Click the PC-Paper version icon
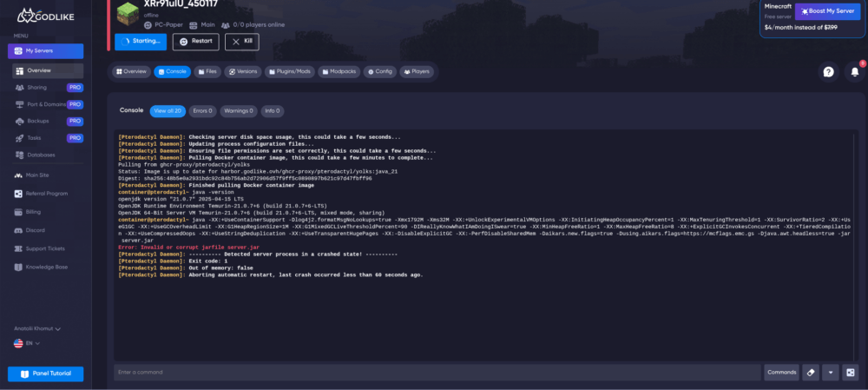The height and width of the screenshot is (390, 868). [148, 25]
